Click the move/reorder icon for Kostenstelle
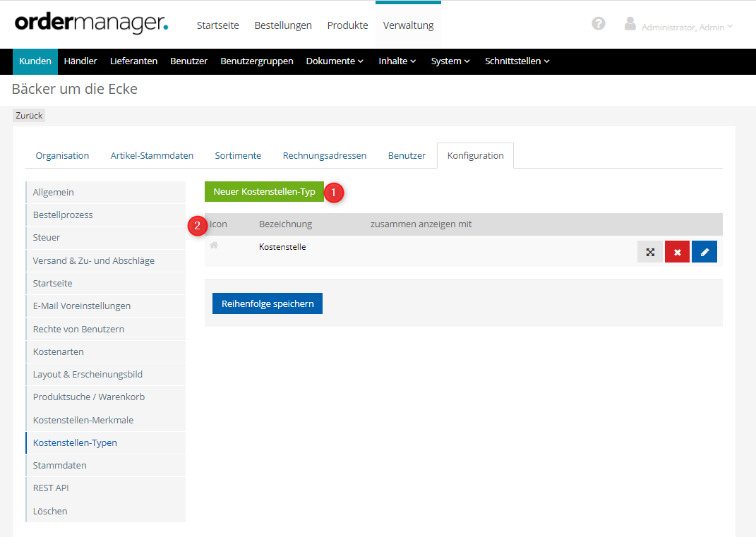 (x=650, y=252)
